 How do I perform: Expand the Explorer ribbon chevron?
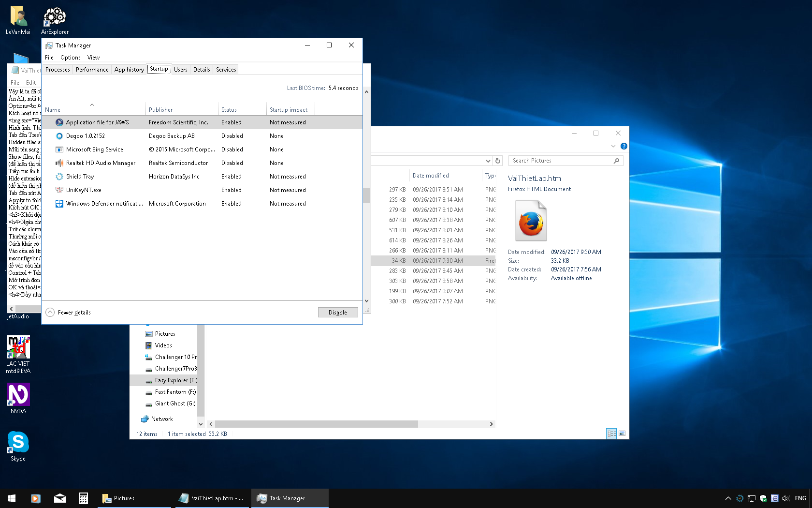pos(613,146)
